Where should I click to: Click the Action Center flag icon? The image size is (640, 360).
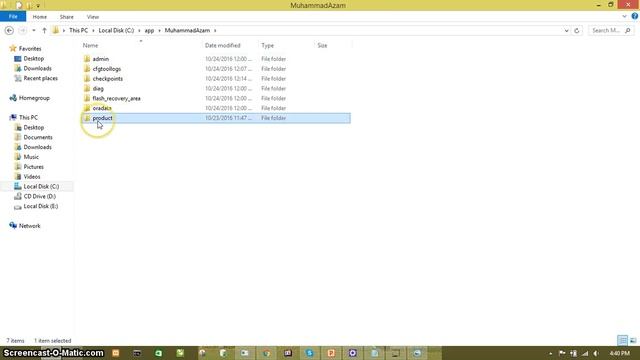coord(562,353)
